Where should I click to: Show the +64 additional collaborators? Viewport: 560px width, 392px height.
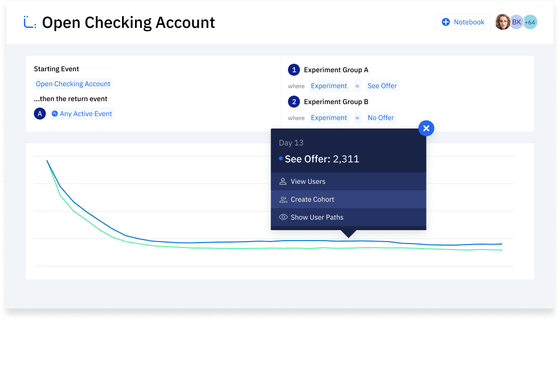[x=530, y=22]
